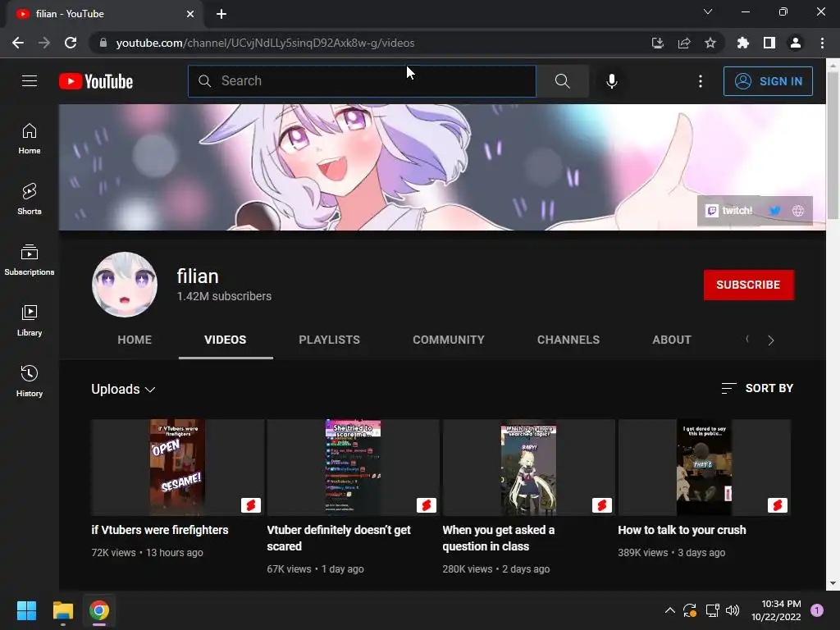This screenshot has width=840, height=630.
Task: View site information lock icon
Action: point(103,43)
